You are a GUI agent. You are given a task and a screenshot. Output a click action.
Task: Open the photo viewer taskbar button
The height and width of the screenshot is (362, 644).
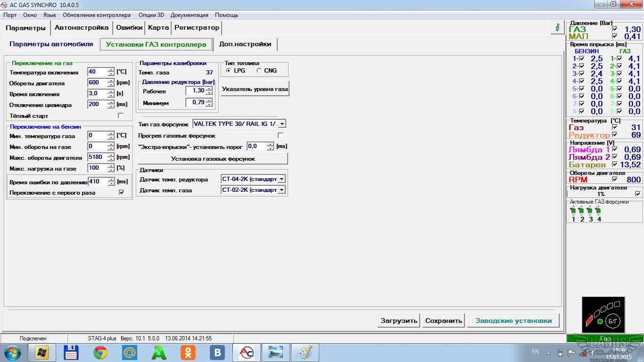276,353
